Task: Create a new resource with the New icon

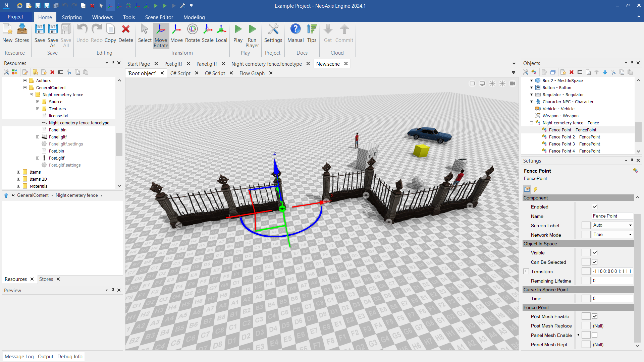Action: (7, 34)
